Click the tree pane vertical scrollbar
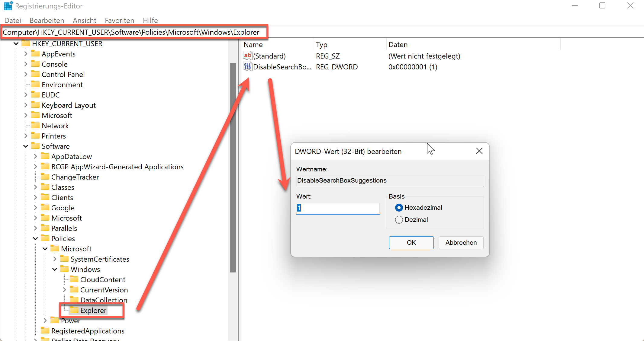Screen dimensions: 644x341 coord(233,167)
